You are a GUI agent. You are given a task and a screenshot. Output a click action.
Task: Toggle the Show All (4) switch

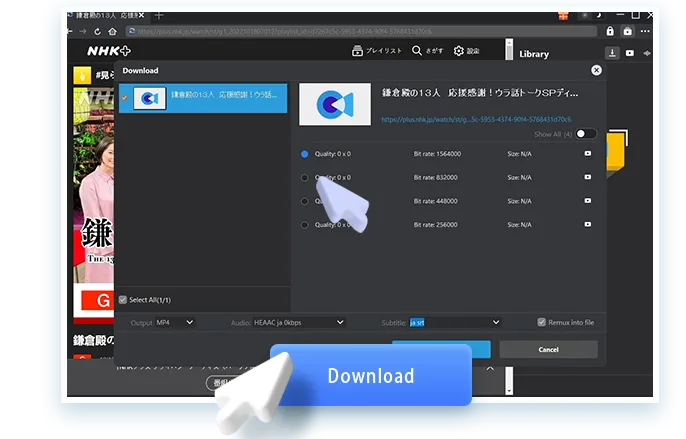pyautogui.click(x=585, y=133)
